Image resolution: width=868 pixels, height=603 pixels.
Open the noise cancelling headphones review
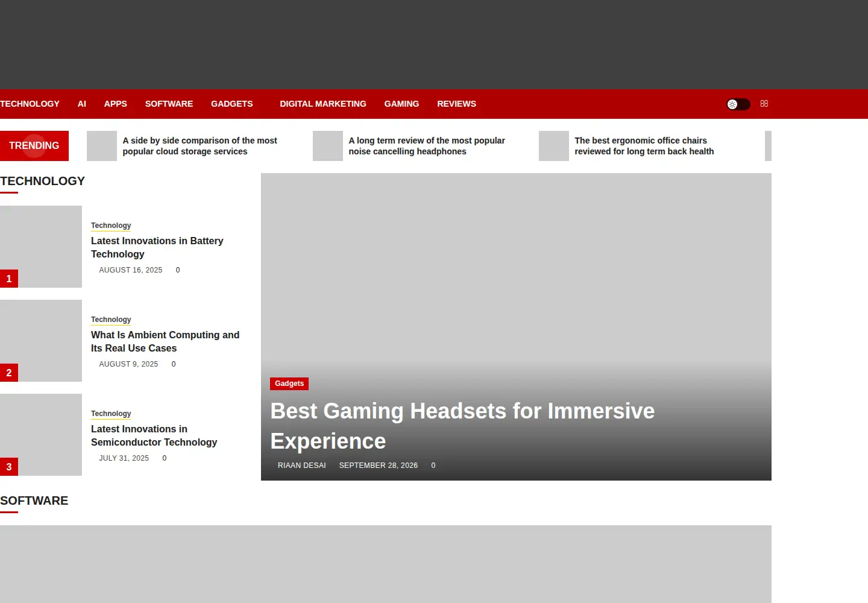click(x=427, y=146)
